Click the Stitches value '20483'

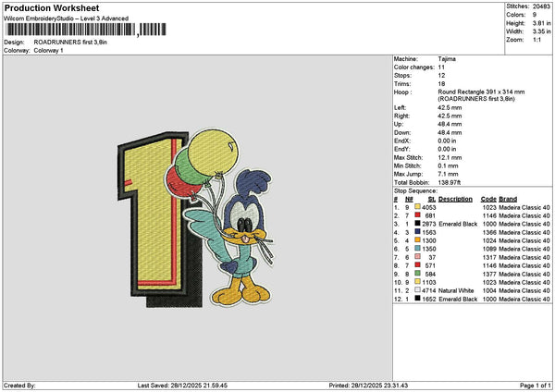(540, 6)
